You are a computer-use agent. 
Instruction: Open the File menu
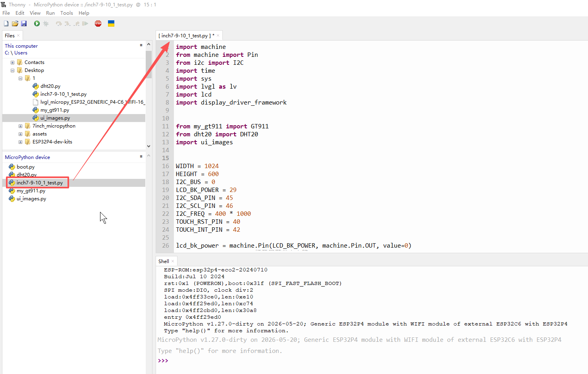[6, 13]
